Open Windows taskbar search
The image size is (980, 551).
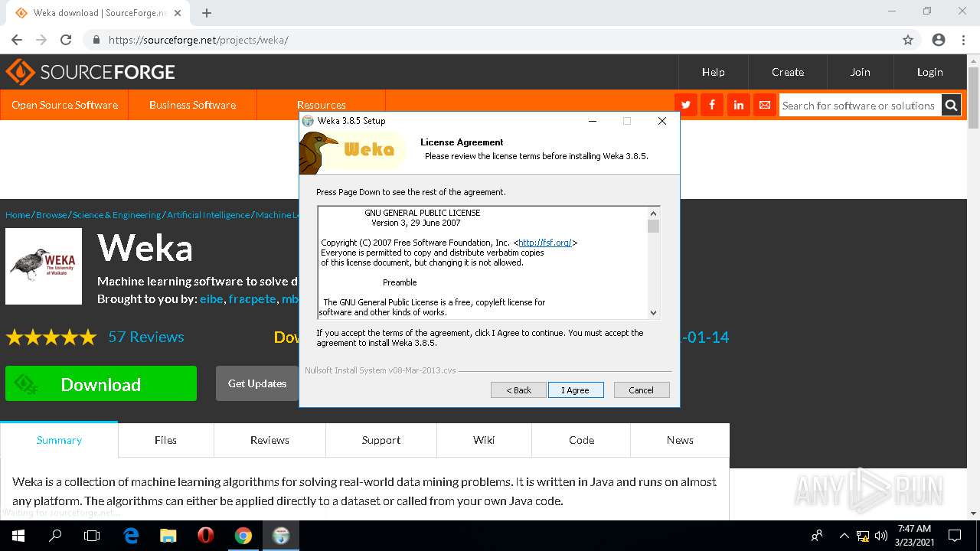point(55,536)
